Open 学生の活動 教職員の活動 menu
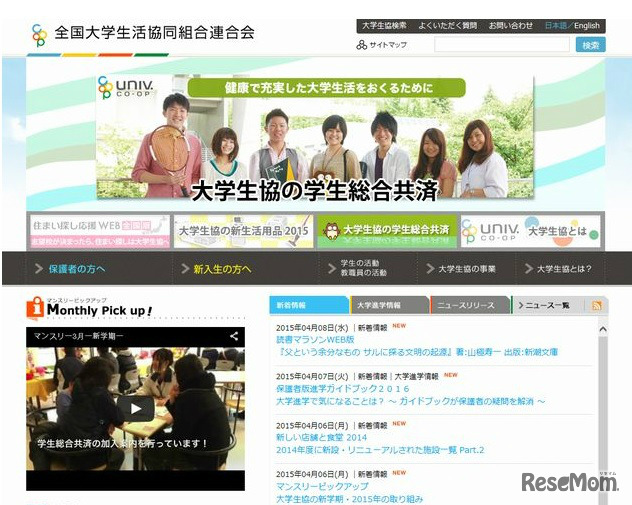Viewport: 632px width, 505px height. [364, 268]
